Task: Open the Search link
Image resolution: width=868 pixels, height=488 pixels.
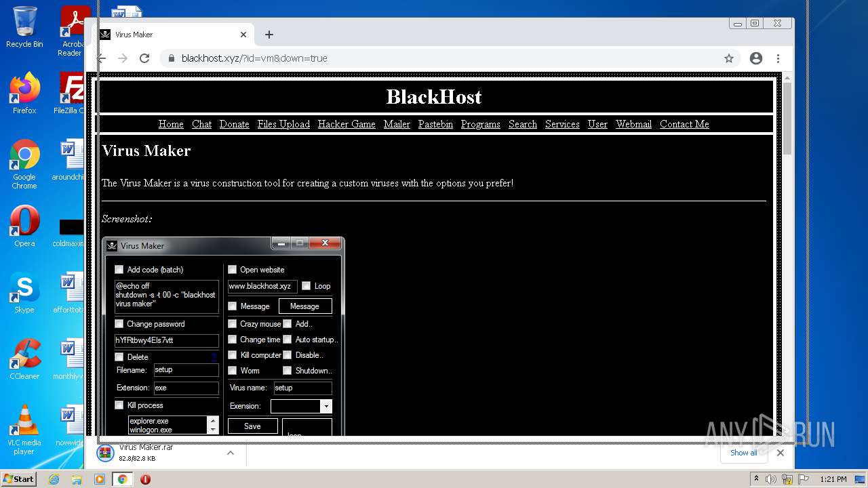Action: pyautogui.click(x=523, y=124)
